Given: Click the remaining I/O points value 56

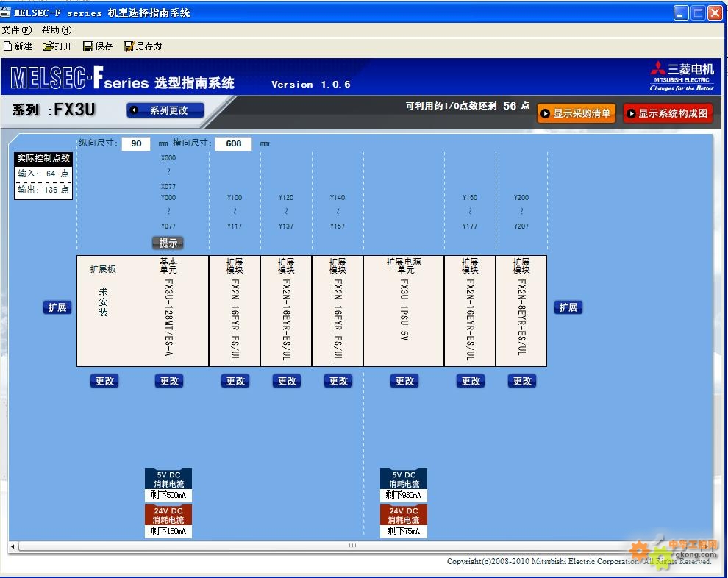Looking at the screenshot, I should [510, 106].
